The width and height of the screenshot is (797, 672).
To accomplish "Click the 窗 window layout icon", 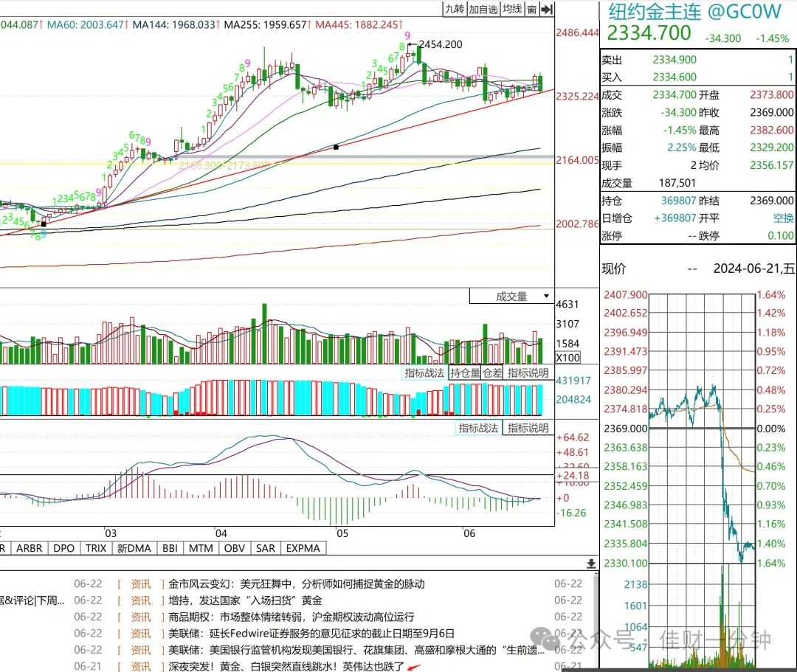I will (531, 9).
